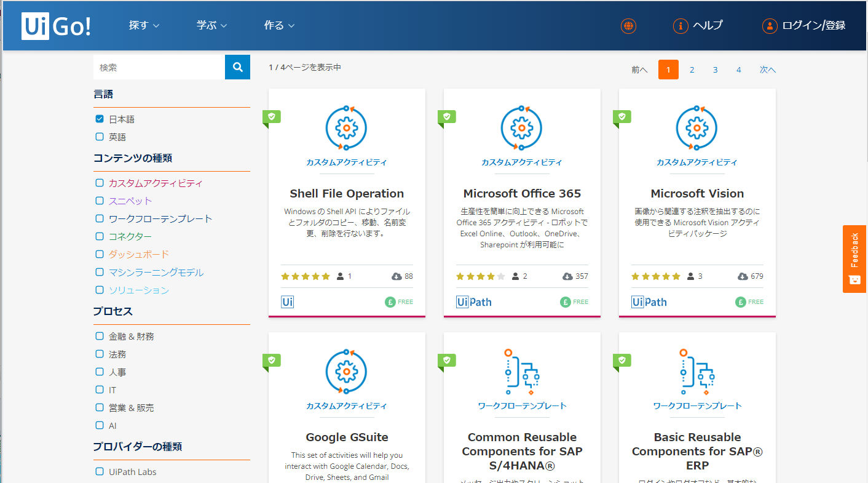This screenshot has height=483, width=868.
Task: Check the ダッシュボード filter
Action: [x=100, y=254]
